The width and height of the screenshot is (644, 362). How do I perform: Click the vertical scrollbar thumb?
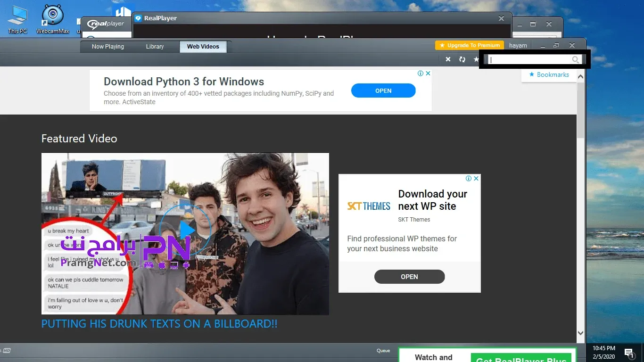click(581, 110)
